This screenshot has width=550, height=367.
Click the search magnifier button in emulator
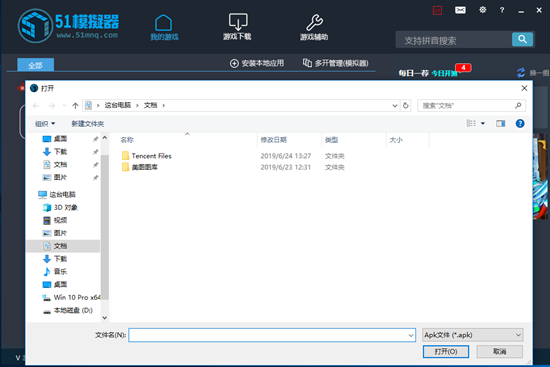522,39
